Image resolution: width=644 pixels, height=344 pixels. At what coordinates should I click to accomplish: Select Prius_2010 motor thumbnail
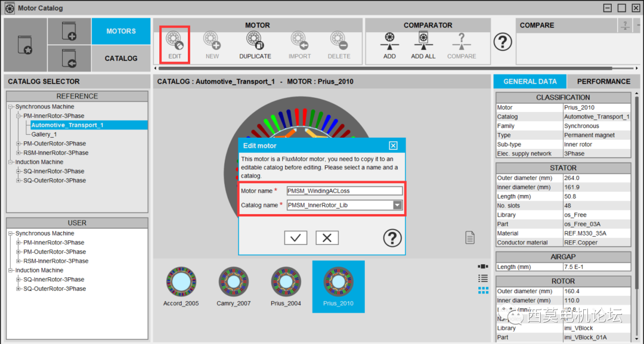[339, 287]
